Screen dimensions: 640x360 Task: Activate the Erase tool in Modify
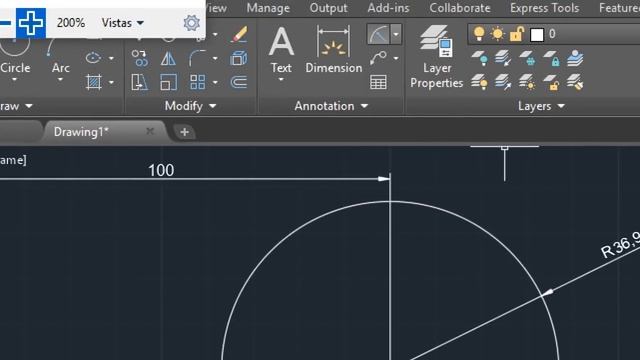pos(239,34)
